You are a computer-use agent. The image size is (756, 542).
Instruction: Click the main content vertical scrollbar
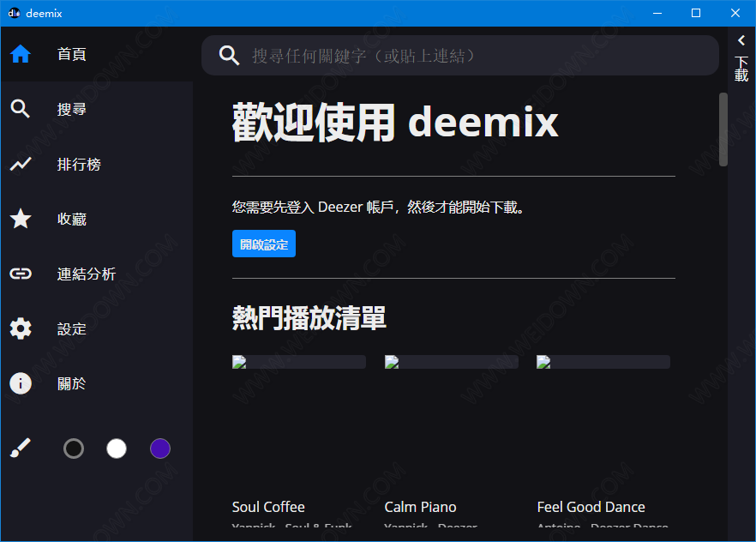723,129
